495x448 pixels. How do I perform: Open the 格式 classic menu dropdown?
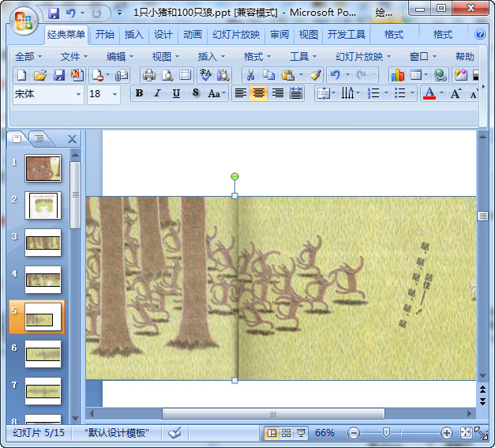point(257,57)
